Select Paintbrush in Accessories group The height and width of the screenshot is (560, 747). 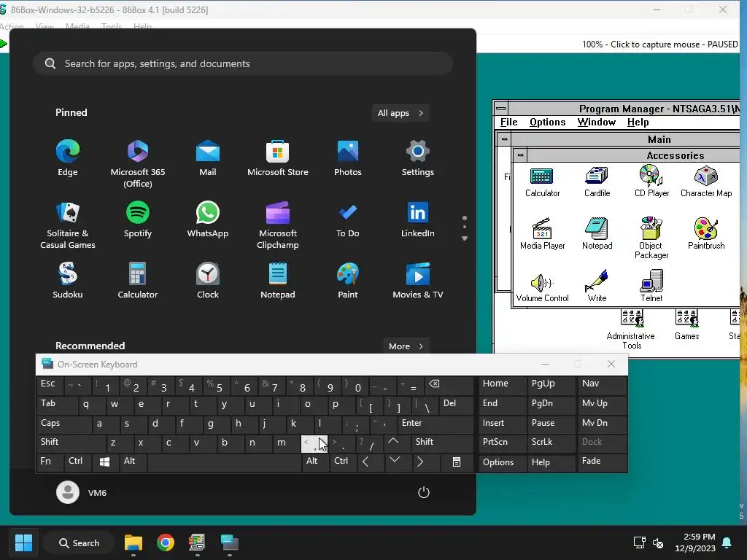(706, 233)
